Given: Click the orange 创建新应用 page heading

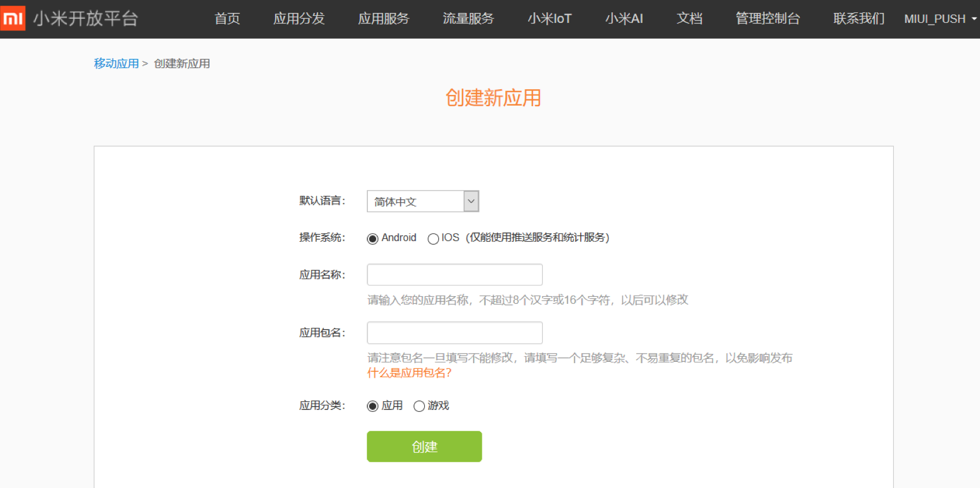Looking at the screenshot, I should click(493, 98).
